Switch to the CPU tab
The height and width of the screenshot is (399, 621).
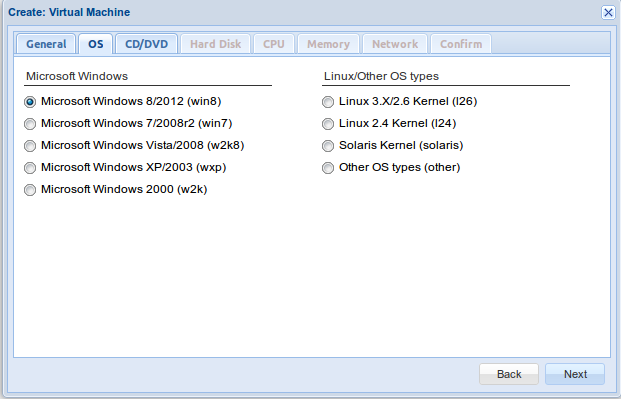tap(274, 44)
